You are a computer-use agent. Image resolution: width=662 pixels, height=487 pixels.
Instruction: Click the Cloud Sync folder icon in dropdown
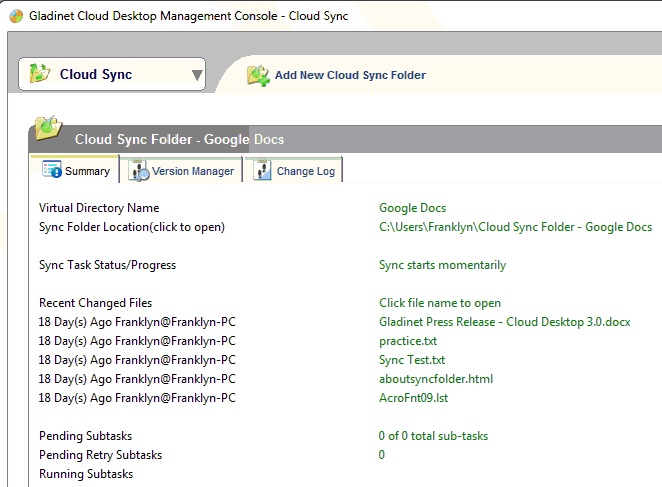point(40,73)
